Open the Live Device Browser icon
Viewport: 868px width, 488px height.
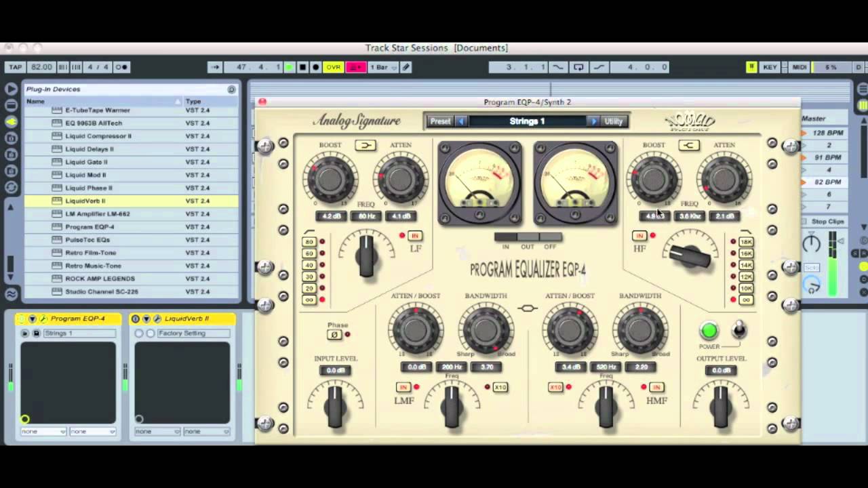point(11,105)
